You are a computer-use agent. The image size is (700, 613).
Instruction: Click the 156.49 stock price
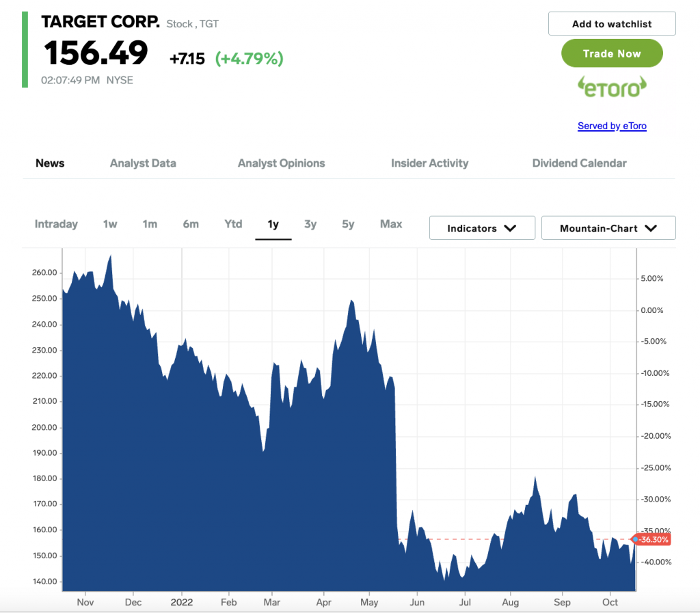(96, 53)
